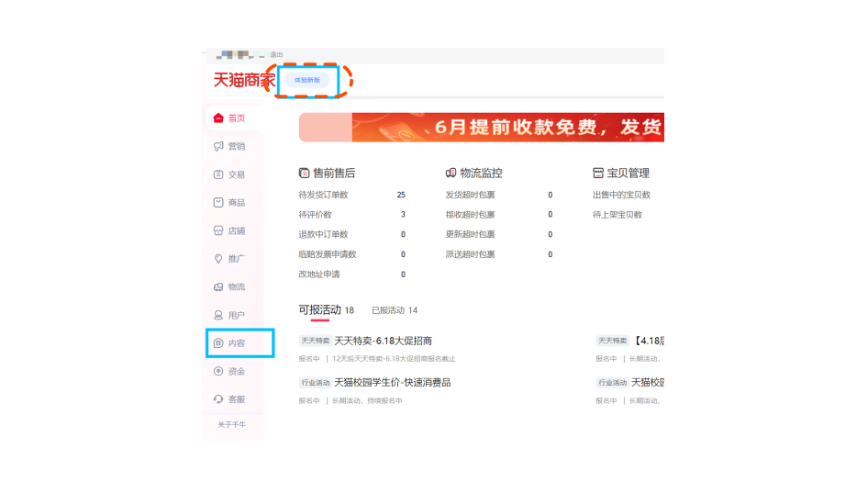Click the 宝贝管理 heading
The width and height of the screenshot is (868, 482).
click(x=629, y=173)
